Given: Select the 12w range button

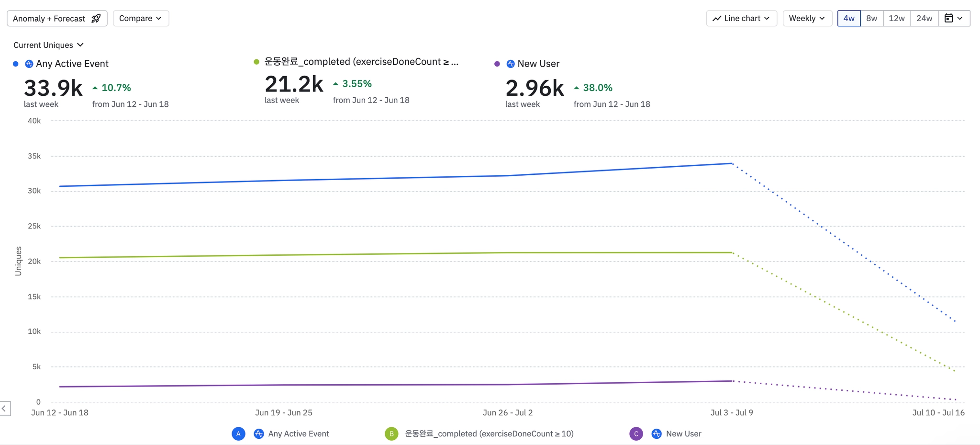Looking at the screenshot, I should click(x=897, y=18).
